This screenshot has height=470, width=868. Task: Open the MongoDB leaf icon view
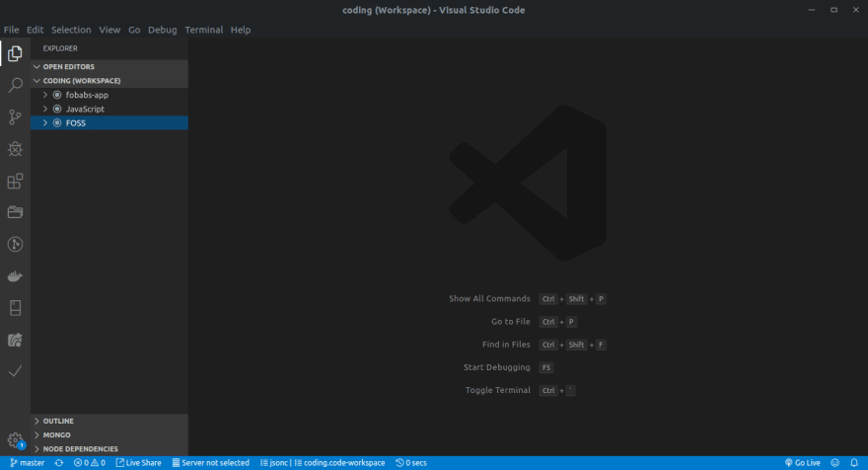(x=15, y=340)
